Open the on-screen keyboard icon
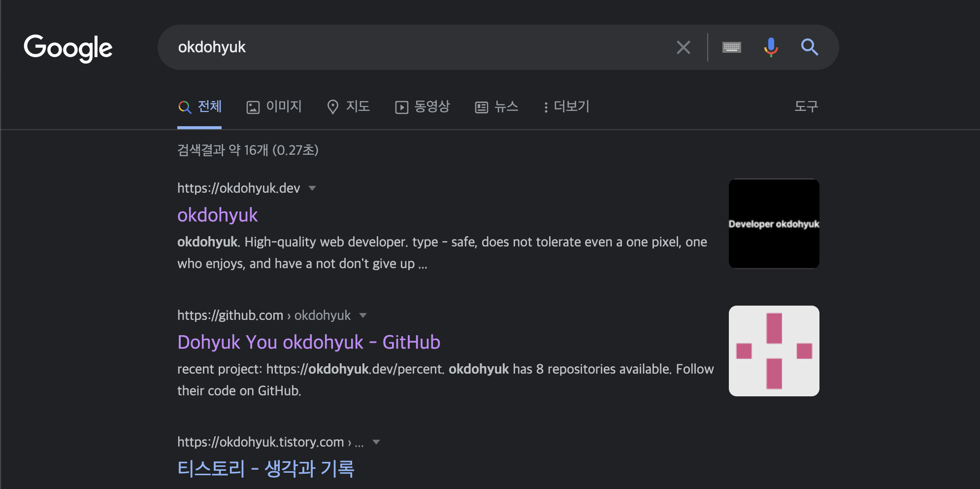Image resolution: width=980 pixels, height=489 pixels. (x=731, y=47)
